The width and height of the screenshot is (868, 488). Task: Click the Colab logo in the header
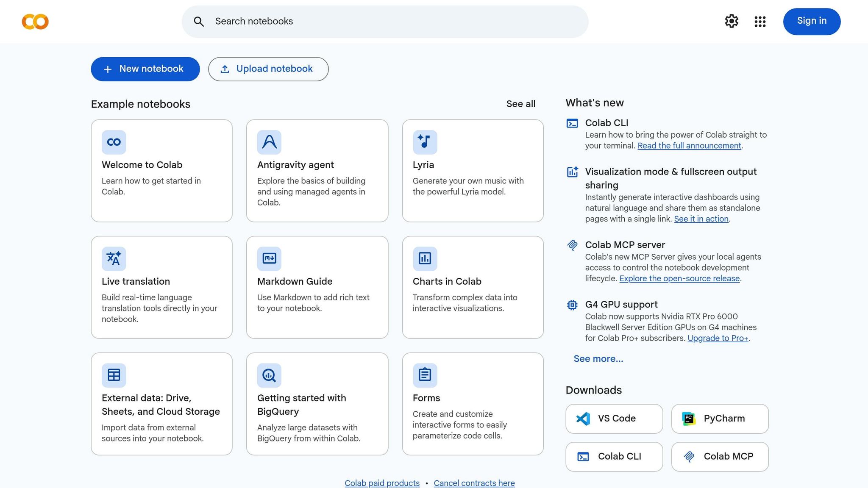pyautogui.click(x=35, y=22)
